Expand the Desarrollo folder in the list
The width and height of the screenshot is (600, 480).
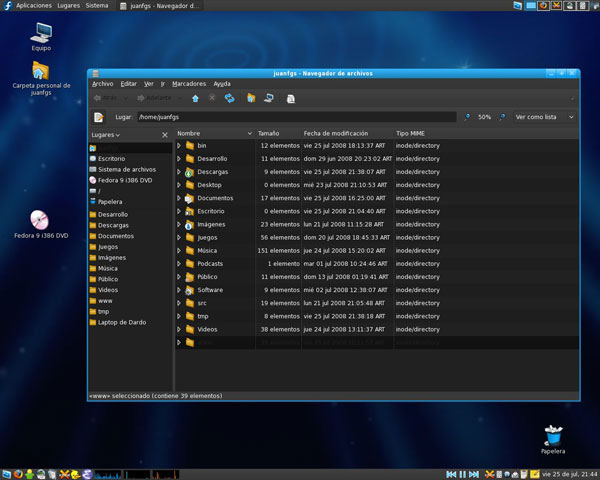(x=179, y=158)
